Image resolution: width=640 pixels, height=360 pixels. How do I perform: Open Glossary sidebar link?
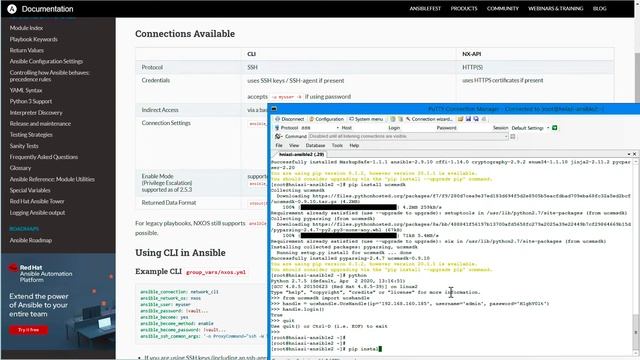(x=20, y=168)
